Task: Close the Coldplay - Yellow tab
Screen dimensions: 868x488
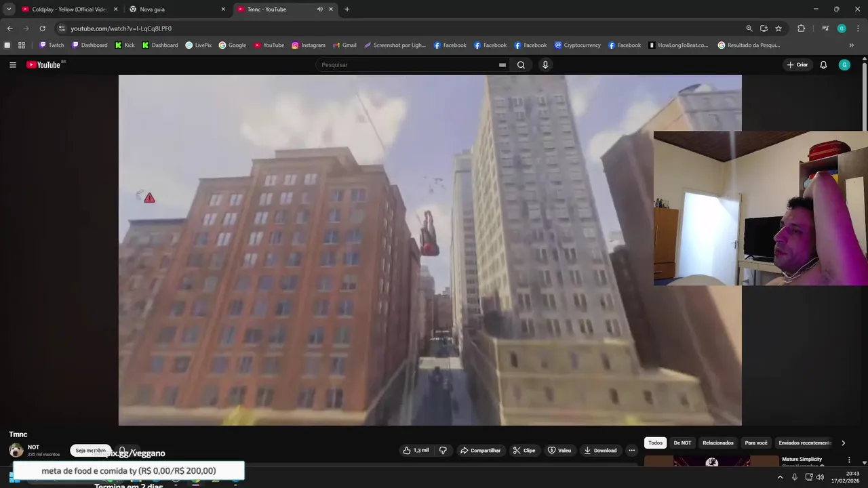Action: coord(115,9)
